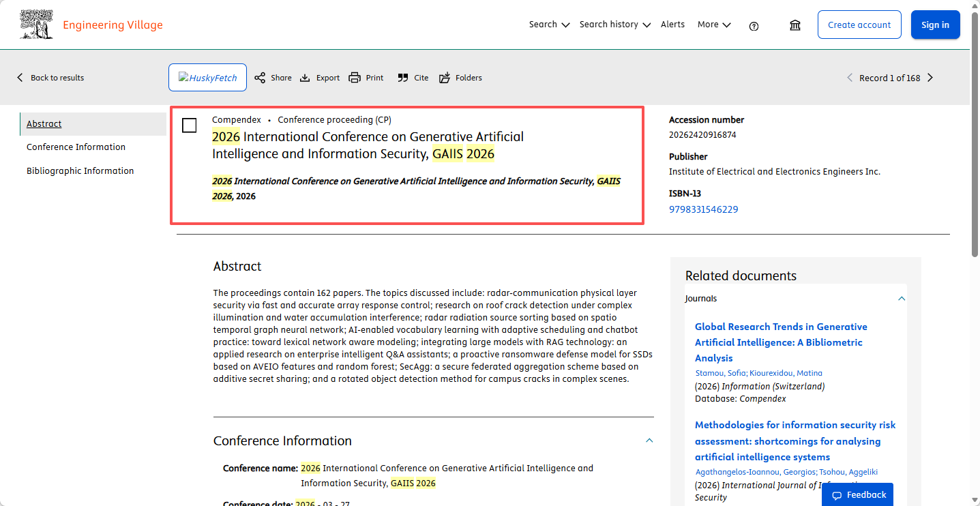Click the Related documents heading
980x506 pixels.
pos(741,276)
